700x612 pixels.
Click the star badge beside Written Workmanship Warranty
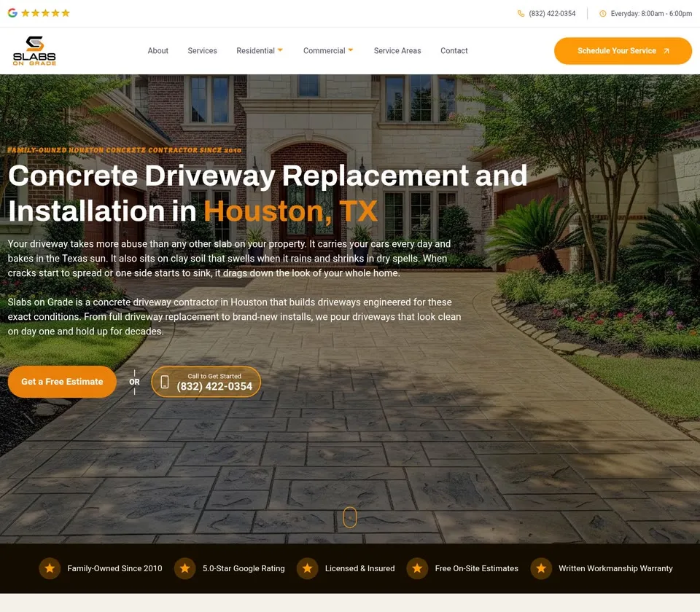[541, 568]
